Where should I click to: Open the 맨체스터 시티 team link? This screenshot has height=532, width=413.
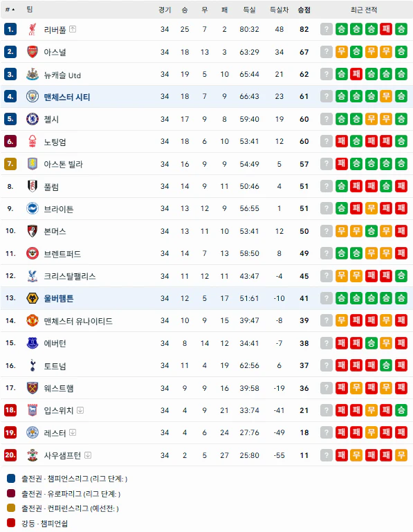click(x=67, y=97)
